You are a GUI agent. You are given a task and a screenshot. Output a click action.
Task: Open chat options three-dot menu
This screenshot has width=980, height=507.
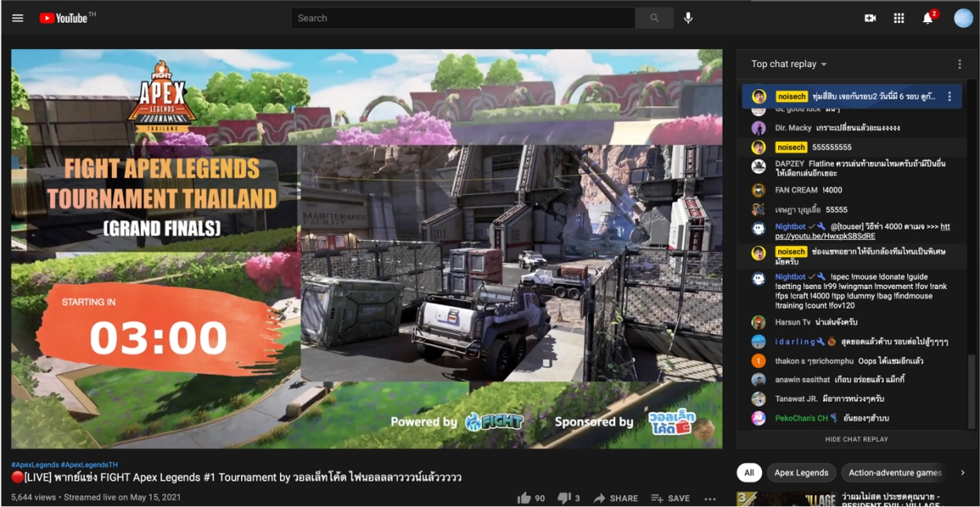960,64
